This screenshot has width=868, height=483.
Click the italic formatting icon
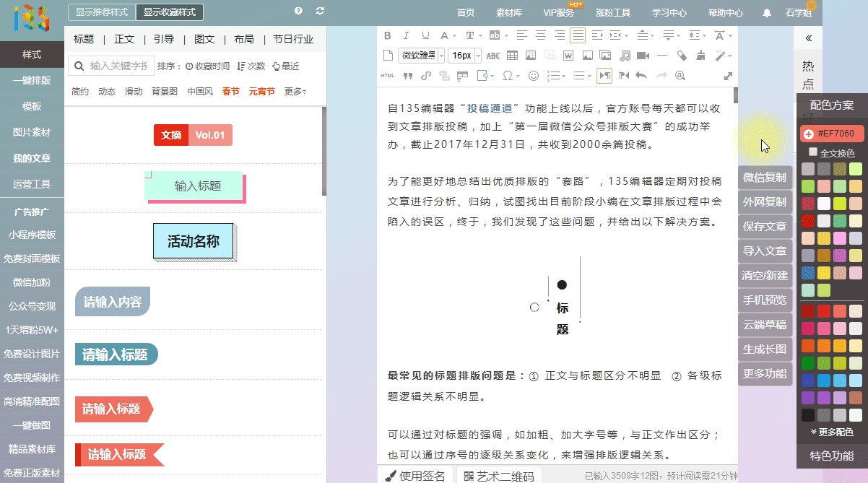tap(406, 35)
